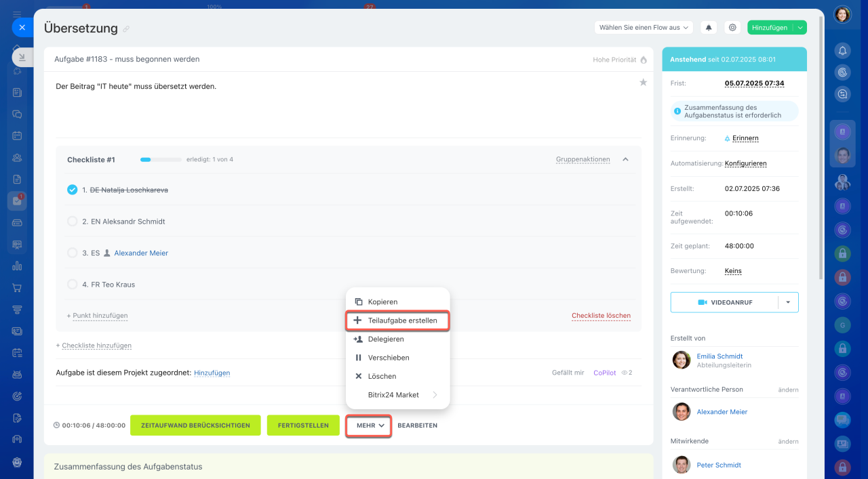Image resolution: width=868 pixels, height=479 pixels.
Task: Expand the Videoanruf dropdown arrow
Action: (x=788, y=302)
